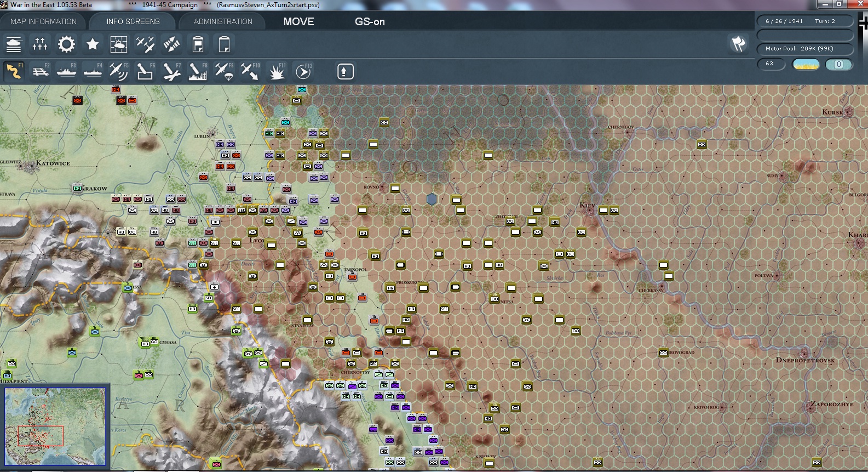This screenshot has height=472, width=868.
Task: Open the air doctrine icon showing three planes
Action: pos(145,44)
